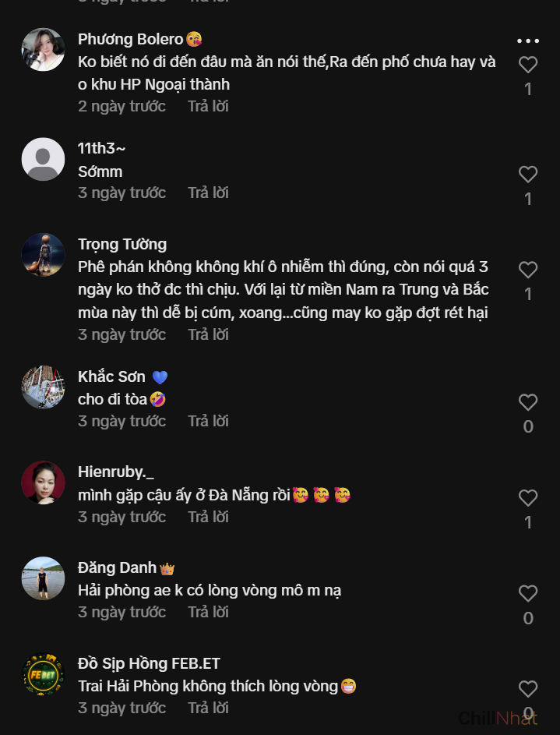This screenshot has height=735, width=560.
Task: Reply to Đăng Danh's comment
Action: pyautogui.click(x=208, y=612)
